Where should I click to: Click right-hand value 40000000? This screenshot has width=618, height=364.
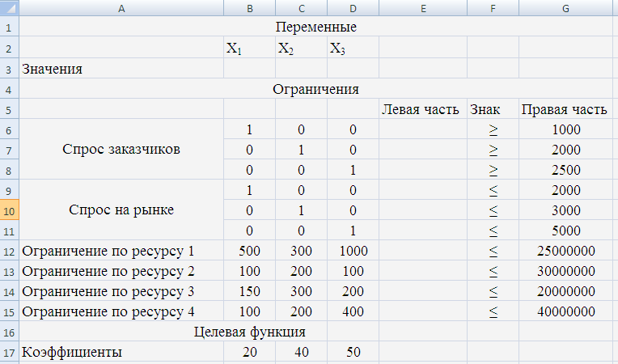click(566, 311)
